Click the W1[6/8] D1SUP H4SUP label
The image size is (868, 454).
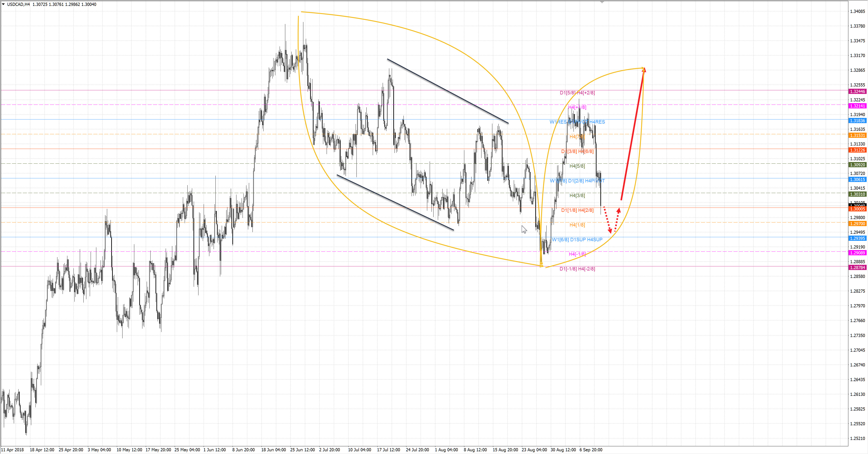[x=577, y=239]
